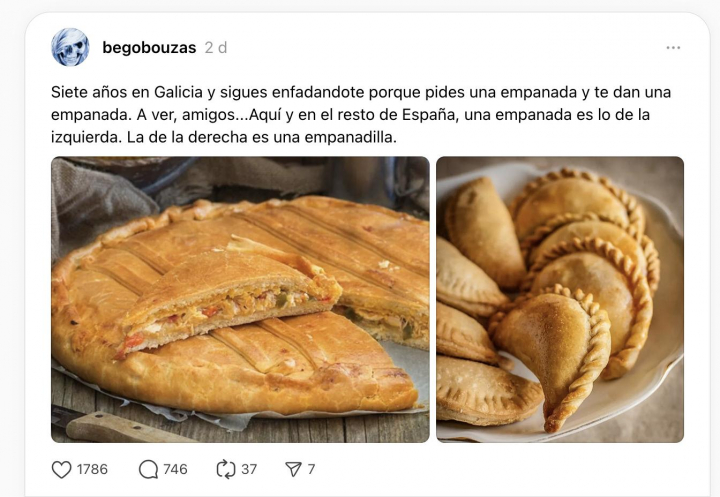Image resolution: width=720 pixels, height=497 pixels.
Task: Open begobouzas skull profile avatar
Action: (70, 47)
